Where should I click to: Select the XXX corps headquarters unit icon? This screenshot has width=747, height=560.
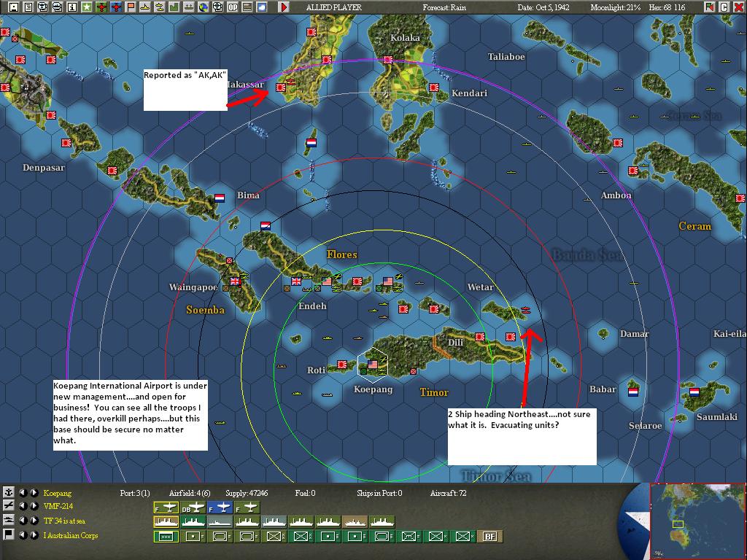coord(166,537)
